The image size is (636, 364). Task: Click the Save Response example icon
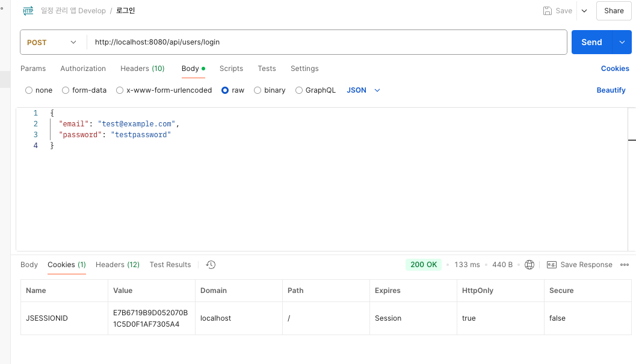[x=552, y=265]
